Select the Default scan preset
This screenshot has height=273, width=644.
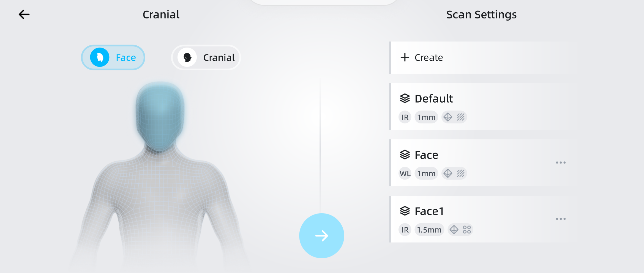click(479, 106)
